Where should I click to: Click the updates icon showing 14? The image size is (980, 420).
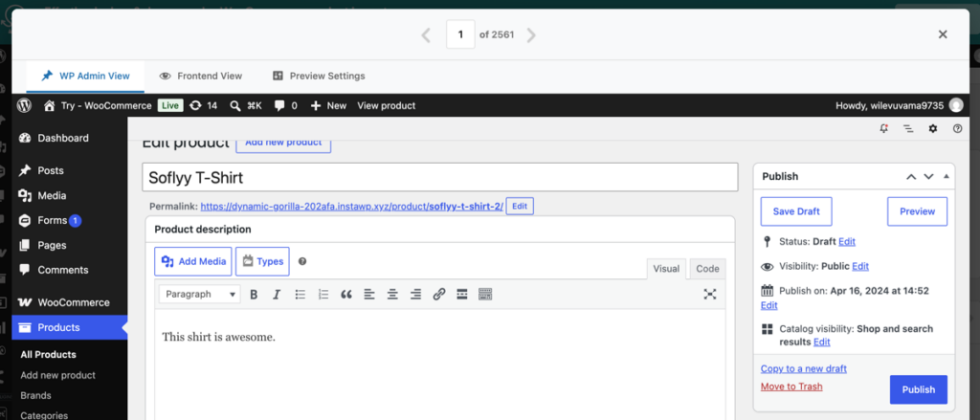pos(203,105)
